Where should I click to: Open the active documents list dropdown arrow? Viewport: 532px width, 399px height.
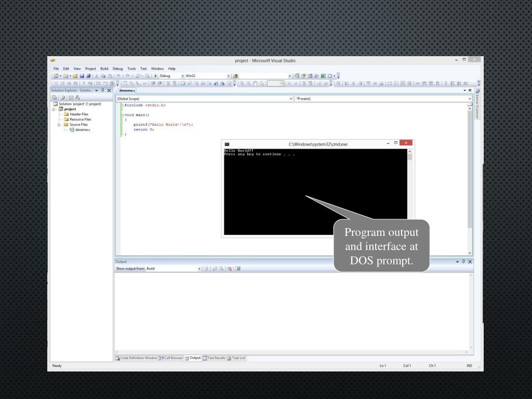click(464, 90)
